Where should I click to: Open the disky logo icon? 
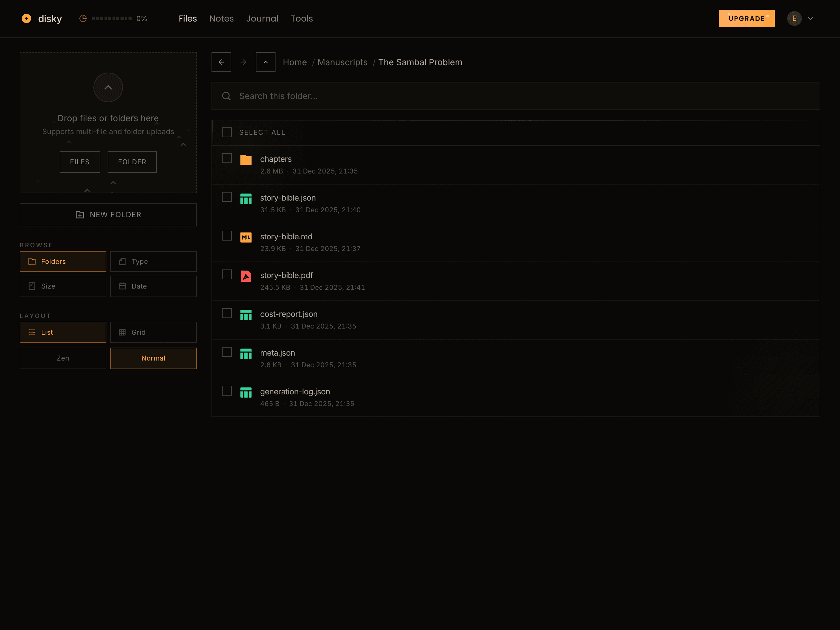click(26, 18)
